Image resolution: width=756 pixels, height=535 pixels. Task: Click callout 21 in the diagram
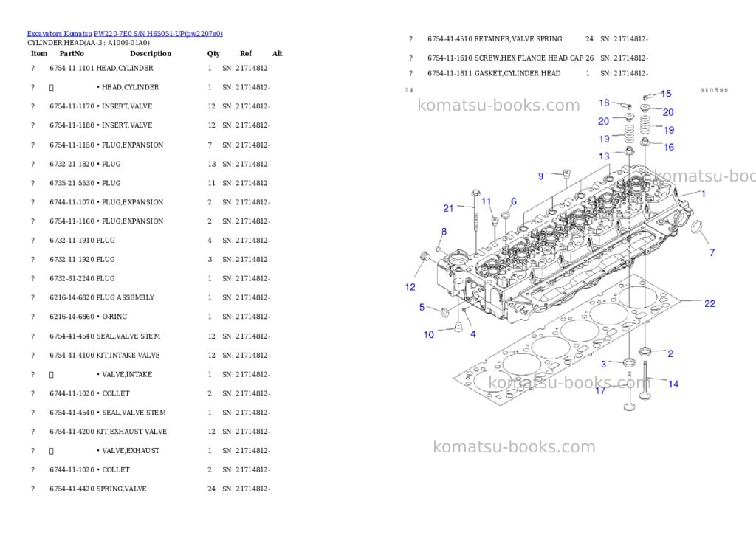[x=448, y=208]
